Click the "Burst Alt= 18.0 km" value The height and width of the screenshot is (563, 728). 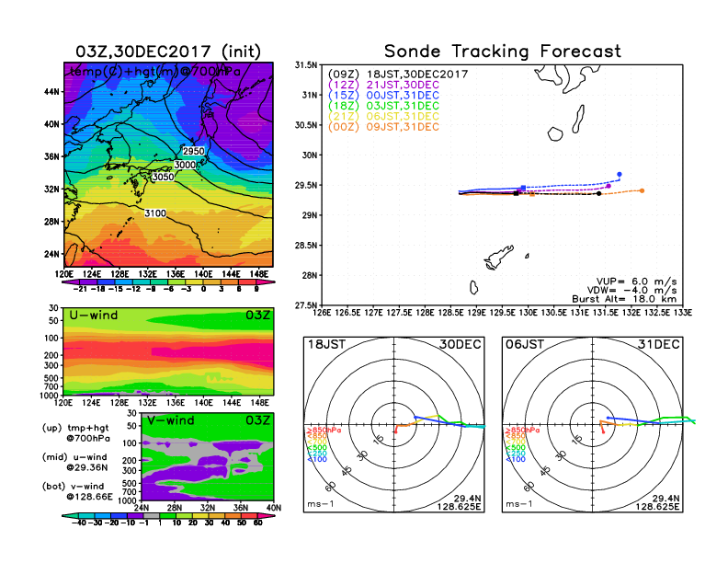pyautogui.click(x=624, y=299)
